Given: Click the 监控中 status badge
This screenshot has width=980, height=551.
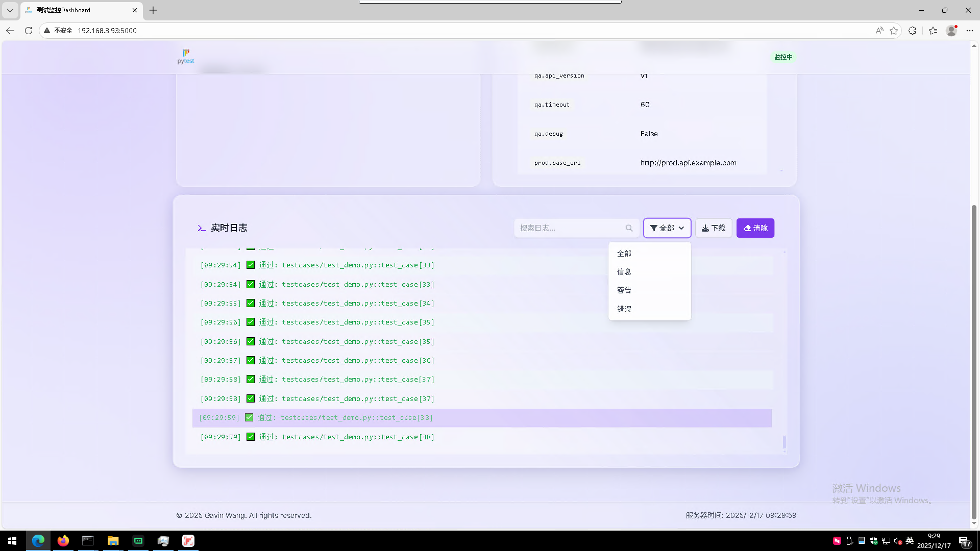Looking at the screenshot, I should 783,57.
